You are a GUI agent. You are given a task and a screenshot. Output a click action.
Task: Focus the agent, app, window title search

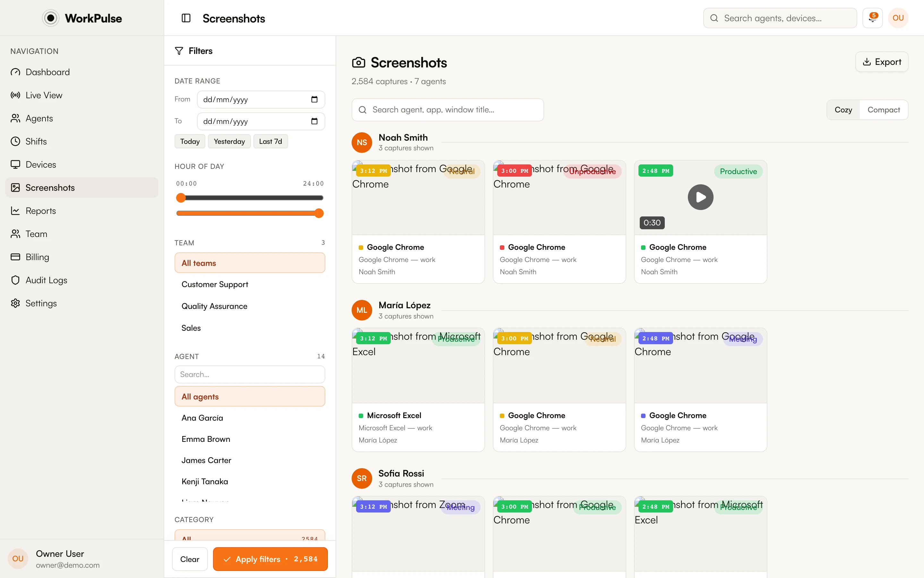448,110
